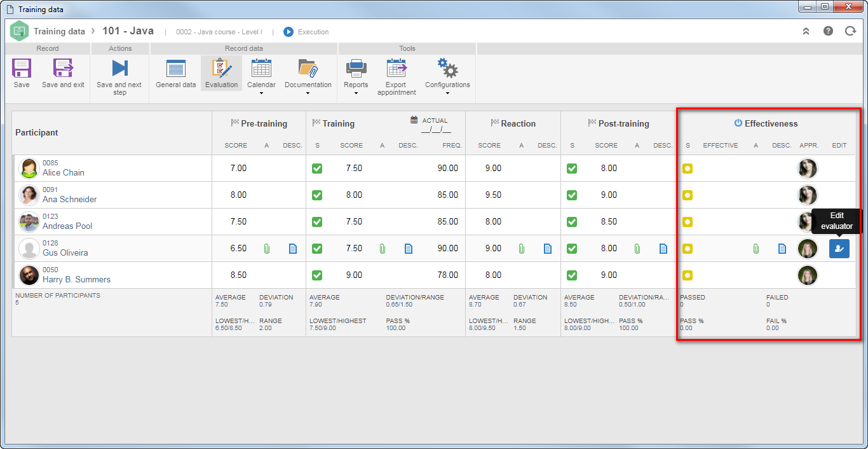
Task: Open Gus Oliveira effectiveness description document
Action: (782, 249)
